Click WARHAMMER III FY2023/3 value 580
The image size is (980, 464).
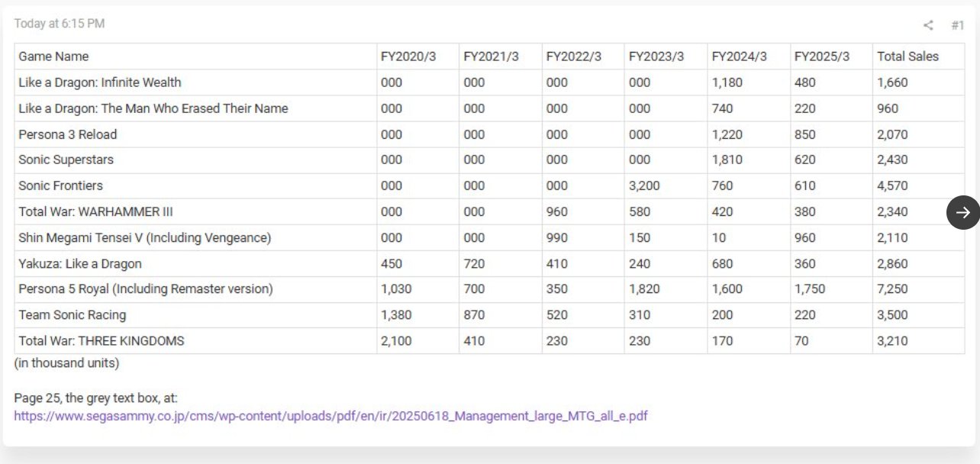point(640,211)
